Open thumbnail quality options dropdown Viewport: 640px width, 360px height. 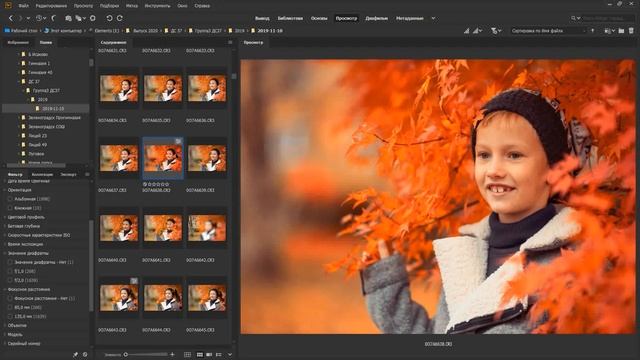(478, 31)
